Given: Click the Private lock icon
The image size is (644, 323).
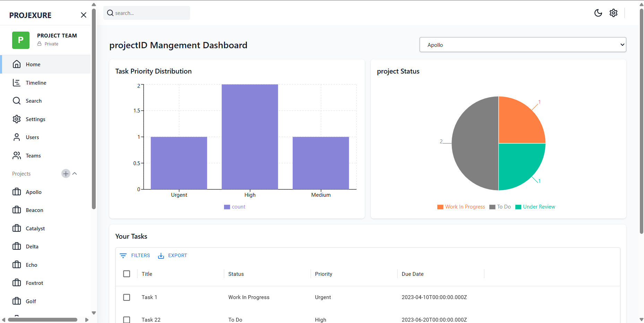Looking at the screenshot, I should (x=40, y=44).
